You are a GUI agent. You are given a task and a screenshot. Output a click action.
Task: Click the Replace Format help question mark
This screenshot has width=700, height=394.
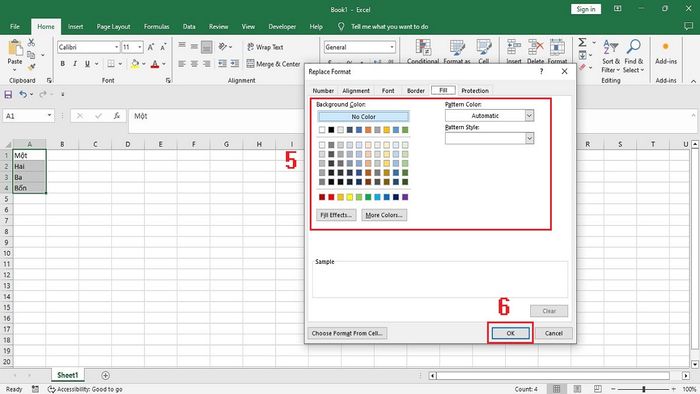click(542, 71)
